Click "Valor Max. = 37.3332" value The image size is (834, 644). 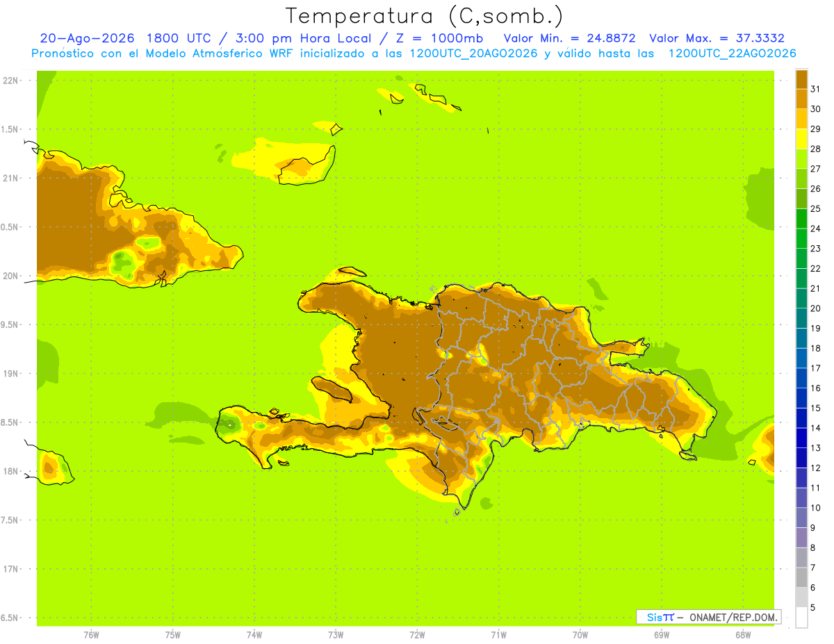(x=717, y=38)
